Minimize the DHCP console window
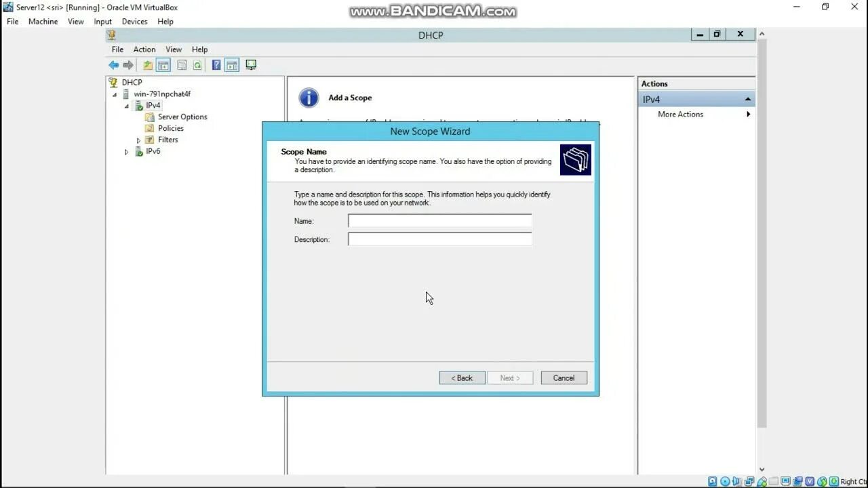The image size is (868, 488). 700,34
